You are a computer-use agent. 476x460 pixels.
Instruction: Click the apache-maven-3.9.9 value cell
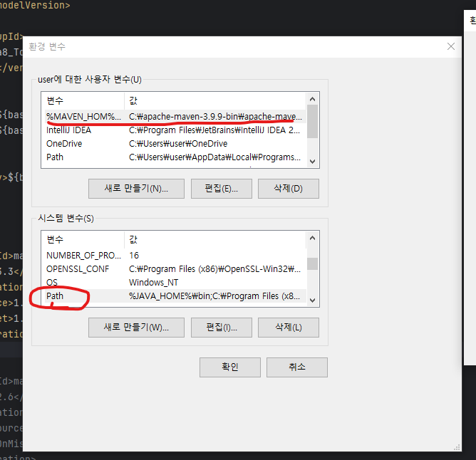[x=215, y=117]
